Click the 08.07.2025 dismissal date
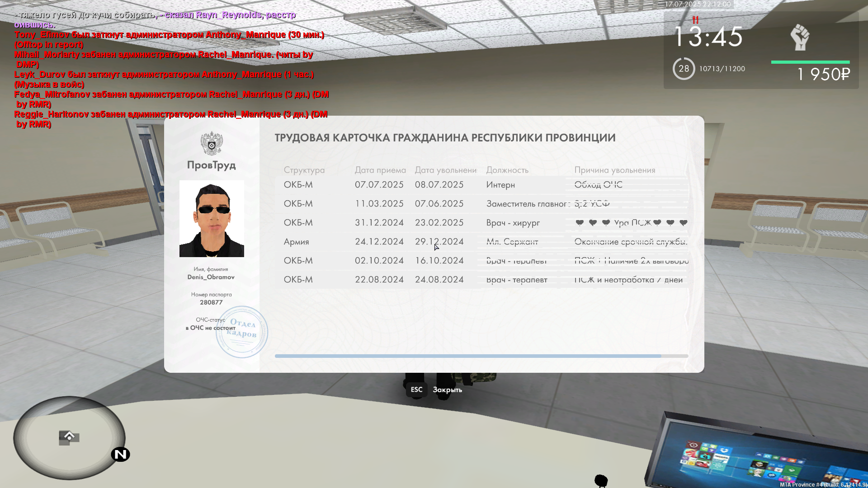Screen dimensions: 868x488 439,184
